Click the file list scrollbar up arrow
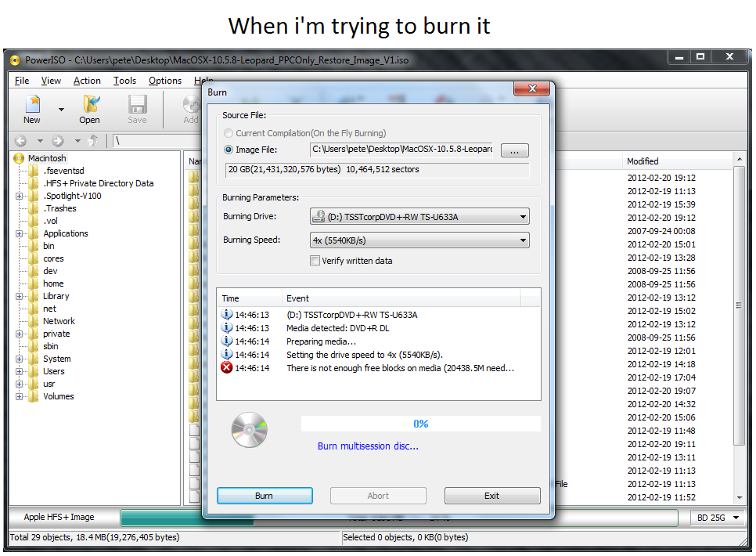756x556 pixels. [x=739, y=159]
